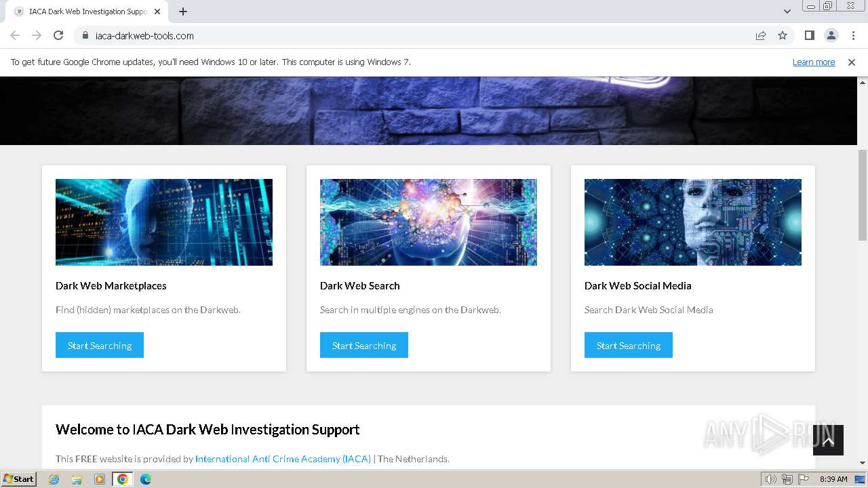Jump to top with the up-arrow button

point(828,441)
